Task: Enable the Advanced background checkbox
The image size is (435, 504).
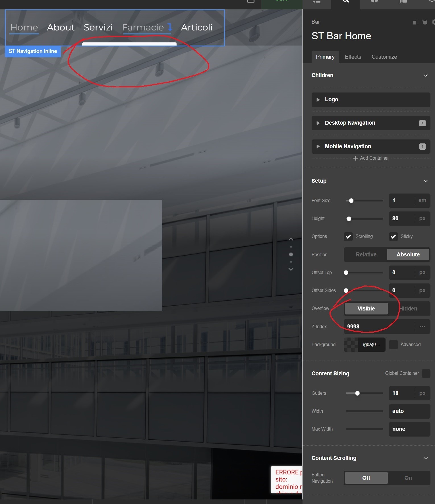Action: (x=393, y=344)
